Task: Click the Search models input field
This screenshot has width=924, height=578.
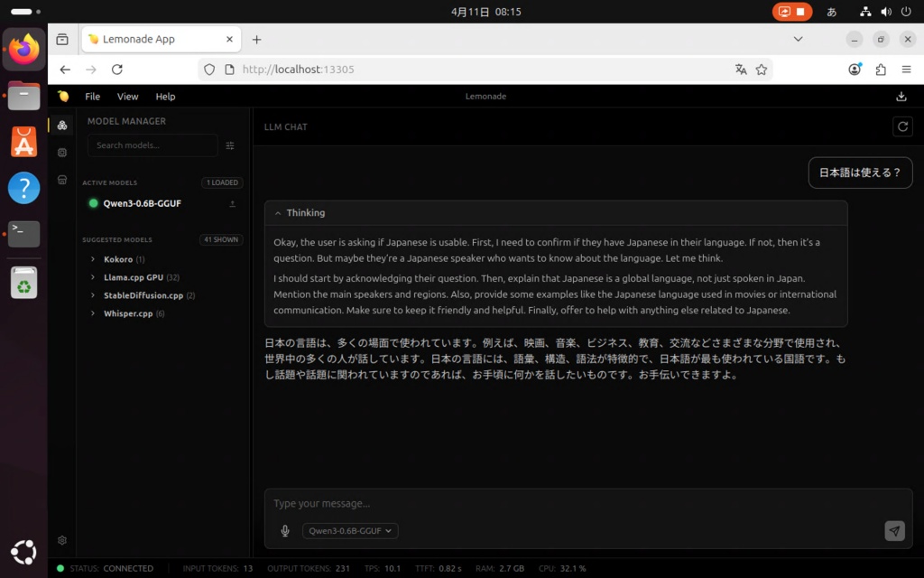Action: pyautogui.click(x=152, y=145)
